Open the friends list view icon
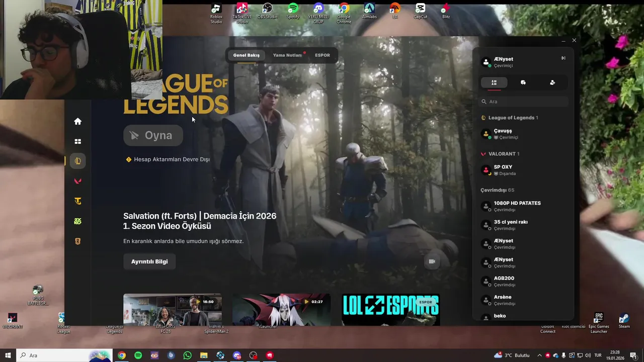The width and height of the screenshot is (644, 362). pyautogui.click(x=494, y=82)
